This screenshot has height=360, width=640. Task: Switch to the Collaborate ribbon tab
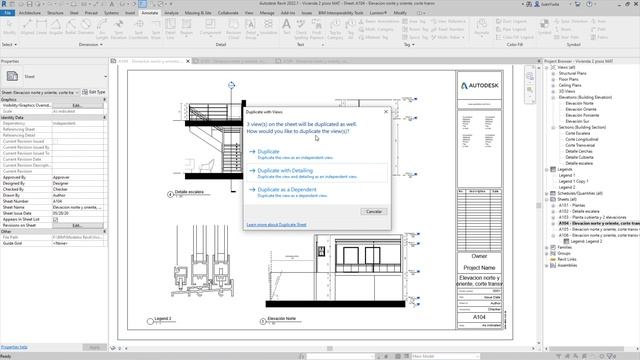(x=228, y=13)
